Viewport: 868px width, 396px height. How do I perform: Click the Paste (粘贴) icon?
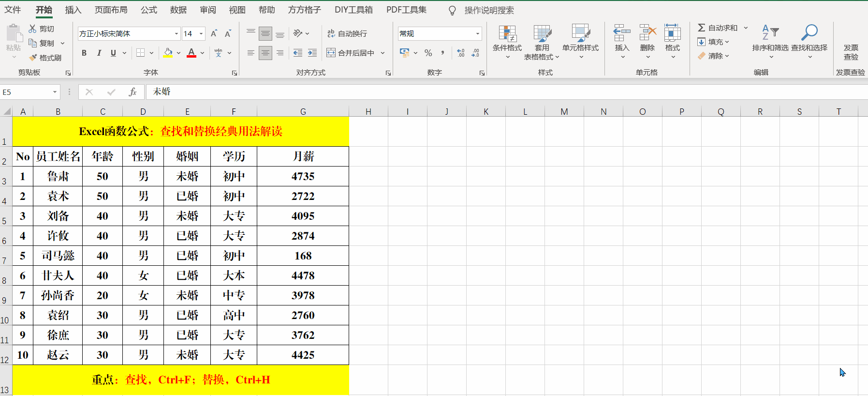point(14,33)
